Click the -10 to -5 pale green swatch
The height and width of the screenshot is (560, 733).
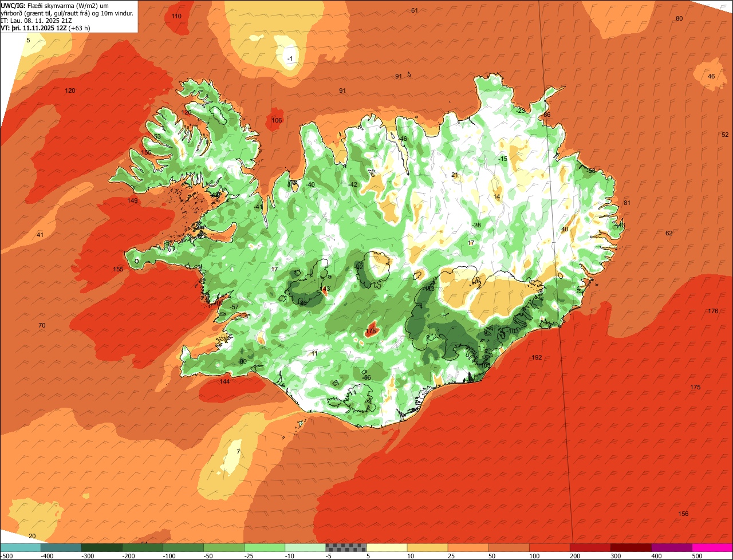(x=305, y=547)
